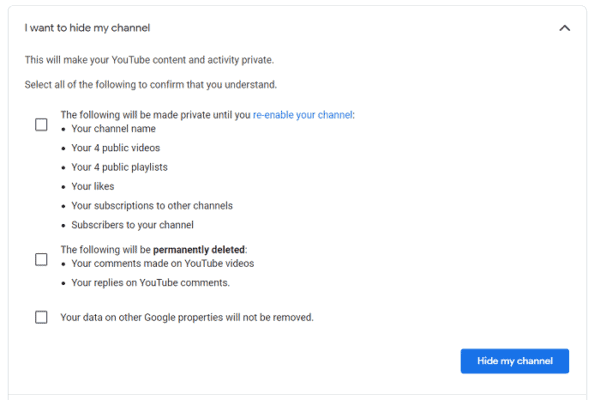
Task: Tick the permanently deleted confirmation checkbox
Action: (x=41, y=259)
